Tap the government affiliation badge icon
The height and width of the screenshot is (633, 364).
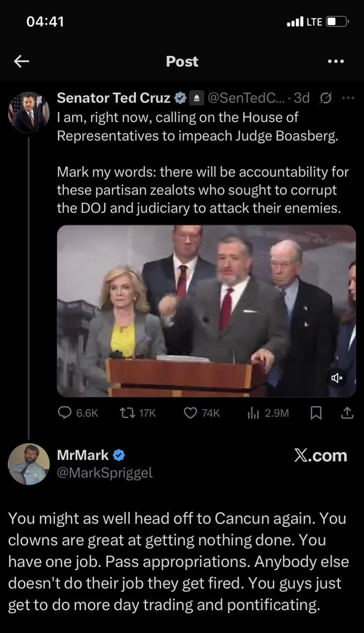[195, 98]
